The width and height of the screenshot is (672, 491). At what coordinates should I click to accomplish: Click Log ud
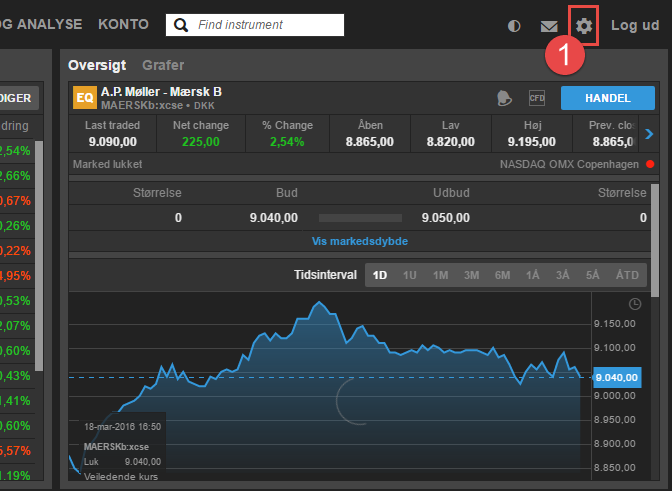click(635, 25)
